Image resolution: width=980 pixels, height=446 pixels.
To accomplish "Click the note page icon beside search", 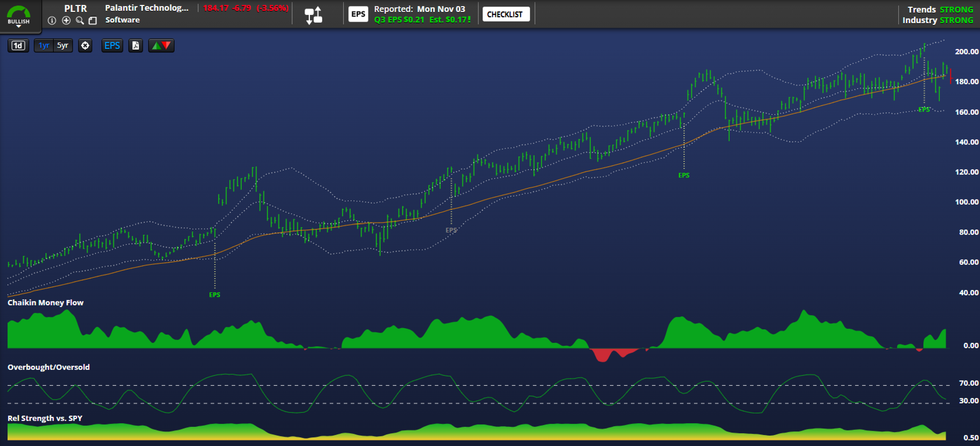I will pyautogui.click(x=93, y=20).
